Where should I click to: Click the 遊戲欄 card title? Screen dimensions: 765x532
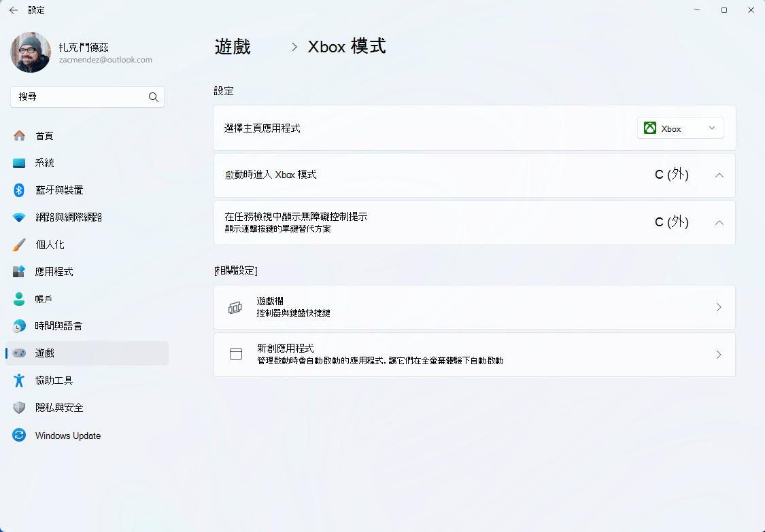[x=270, y=302]
